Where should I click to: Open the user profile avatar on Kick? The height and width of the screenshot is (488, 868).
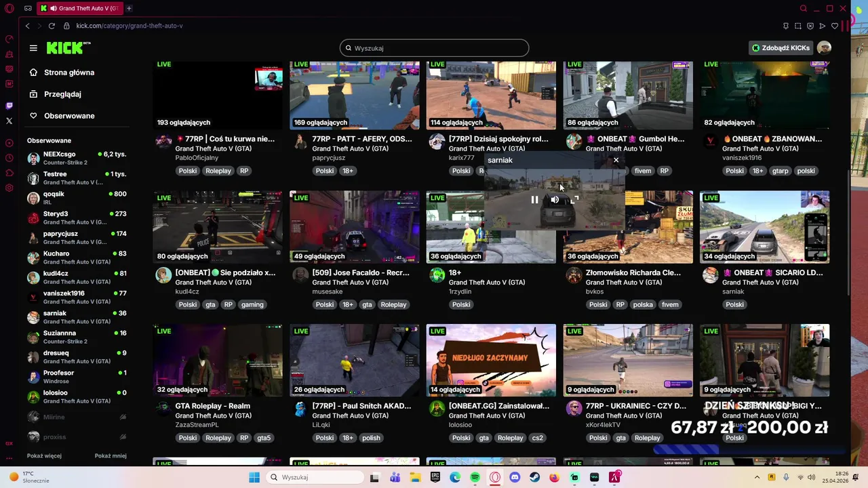824,47
